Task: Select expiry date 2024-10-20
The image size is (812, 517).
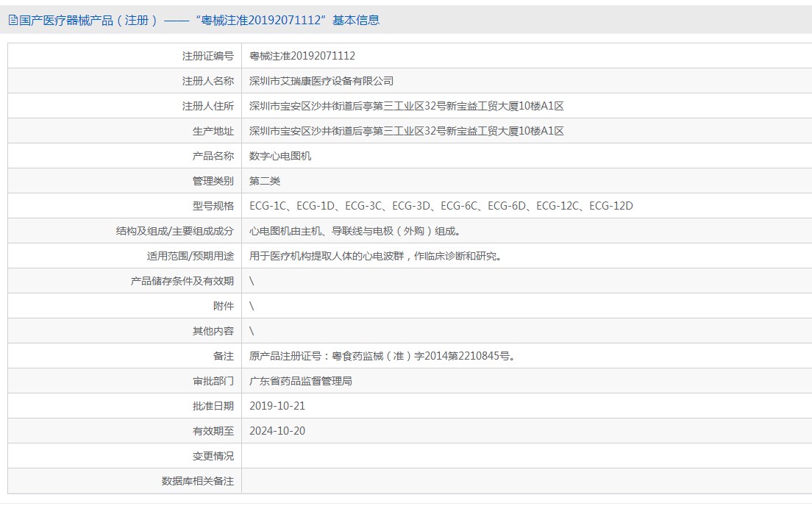Action: pos(277,431)
